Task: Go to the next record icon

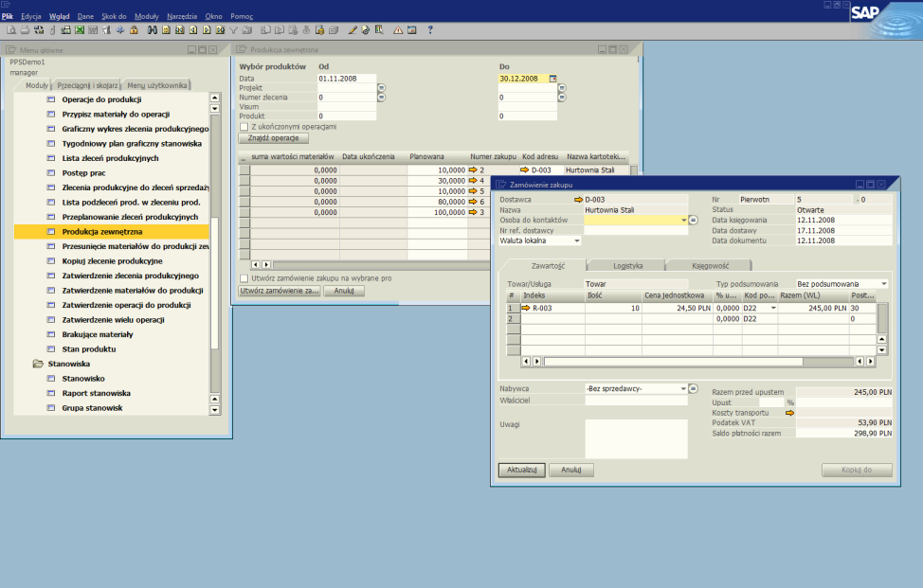Action: coord(207,30)
